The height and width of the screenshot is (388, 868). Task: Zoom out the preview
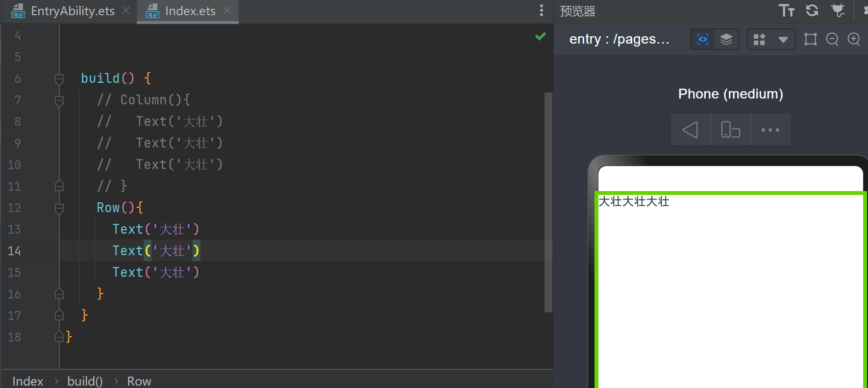coord(832,39)
